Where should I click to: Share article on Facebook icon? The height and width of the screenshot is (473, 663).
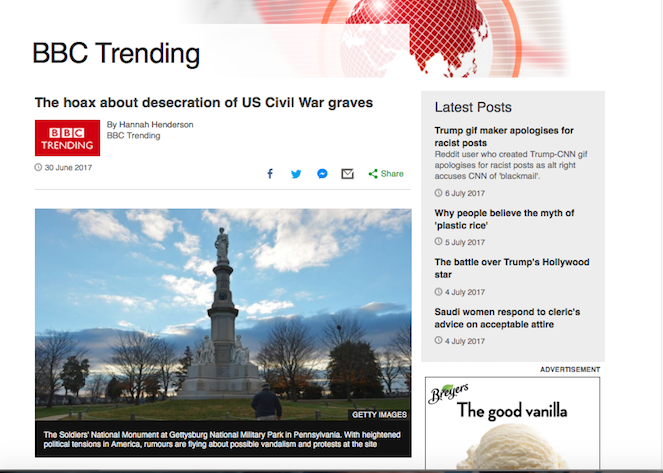[270, 174]
